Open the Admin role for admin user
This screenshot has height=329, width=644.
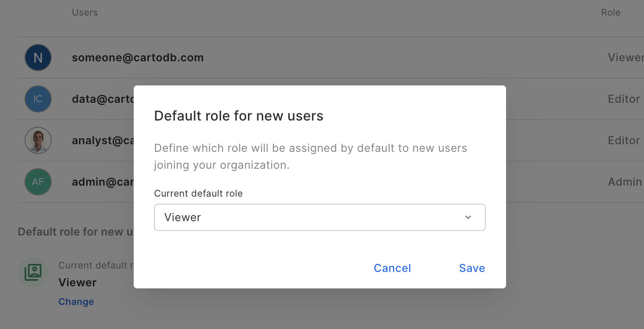(x=625, y=182)
